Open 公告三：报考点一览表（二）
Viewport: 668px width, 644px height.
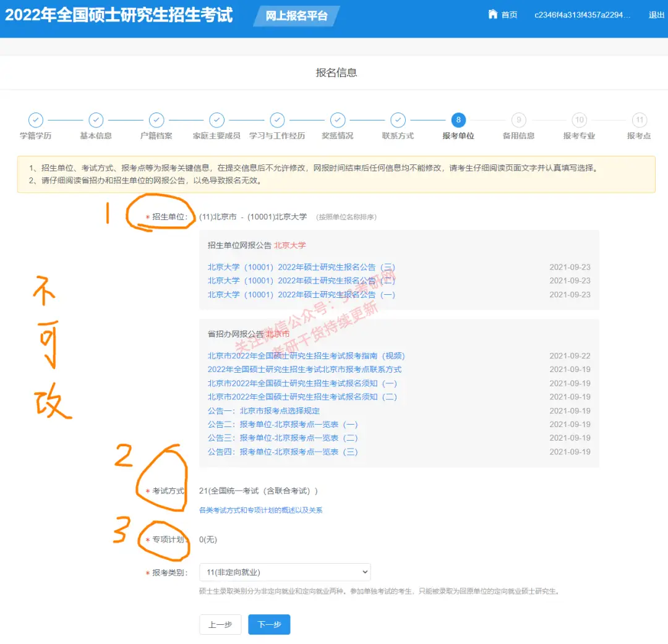[x=283, y=438]
